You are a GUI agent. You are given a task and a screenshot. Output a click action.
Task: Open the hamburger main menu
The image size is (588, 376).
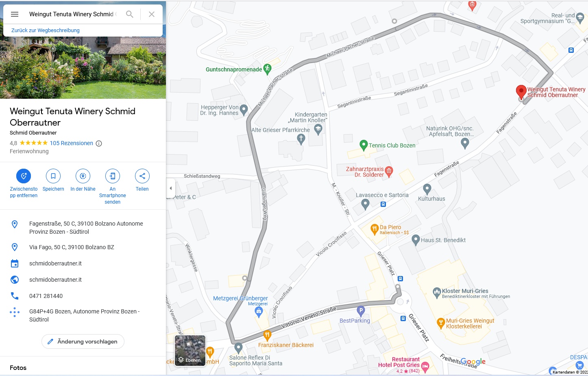pyautogui.click(x=15, y=14)
